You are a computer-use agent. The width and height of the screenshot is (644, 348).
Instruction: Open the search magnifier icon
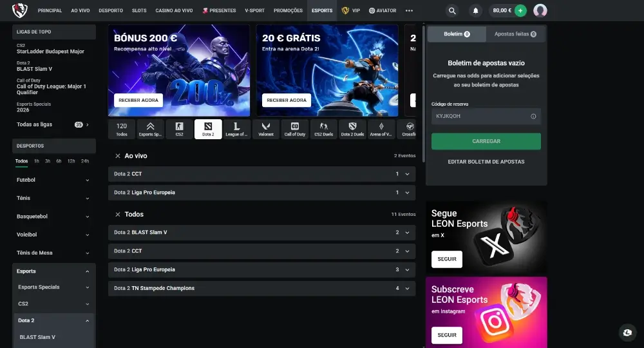pyautogui.click(x=452, y=11)
